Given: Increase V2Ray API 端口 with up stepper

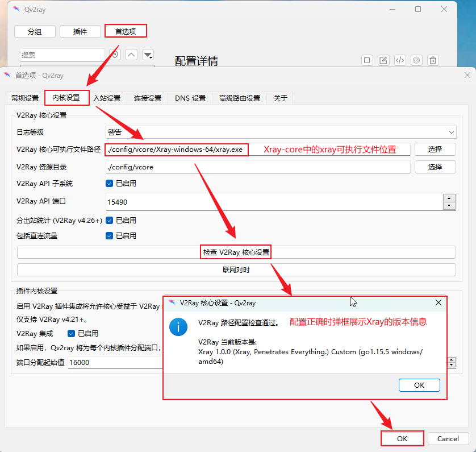Looking at the screenshot, I should pyautogui.click(x=449, y=198).
